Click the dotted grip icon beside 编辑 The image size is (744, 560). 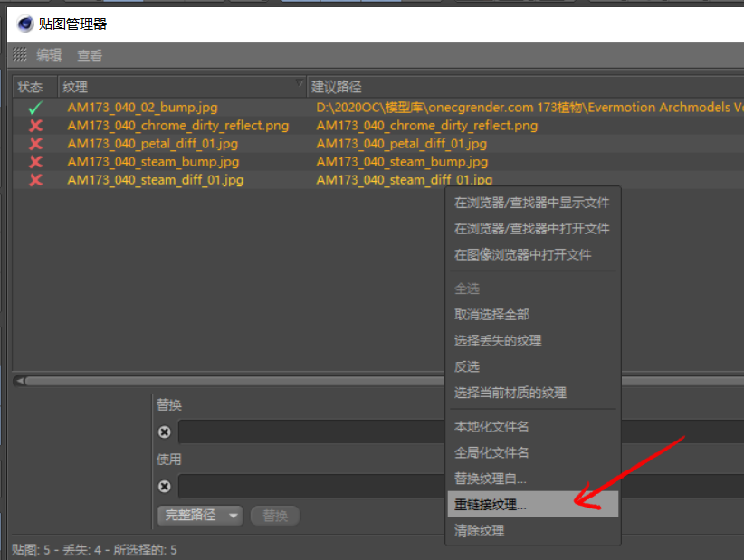pyautogui.click(x=19, y=54)
